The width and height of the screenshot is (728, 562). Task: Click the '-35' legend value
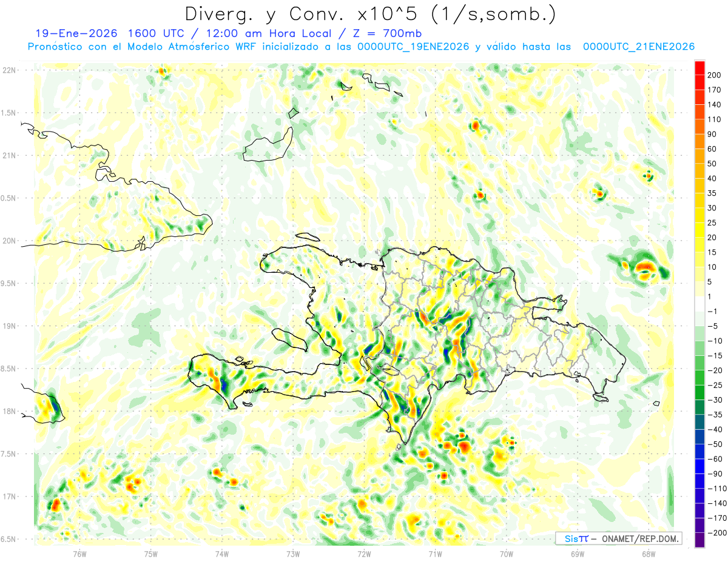pos(714,415)
